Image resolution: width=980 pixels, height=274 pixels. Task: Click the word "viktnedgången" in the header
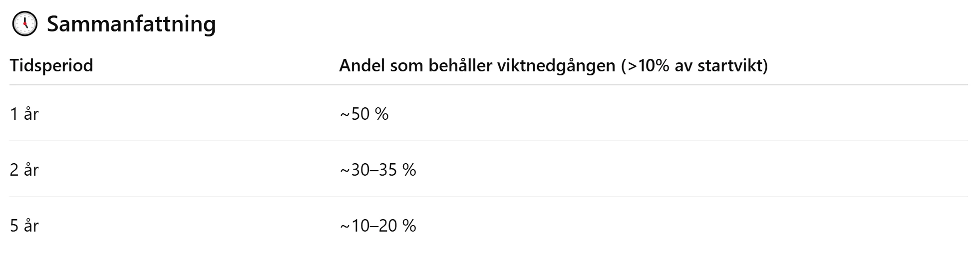(556, 65)
